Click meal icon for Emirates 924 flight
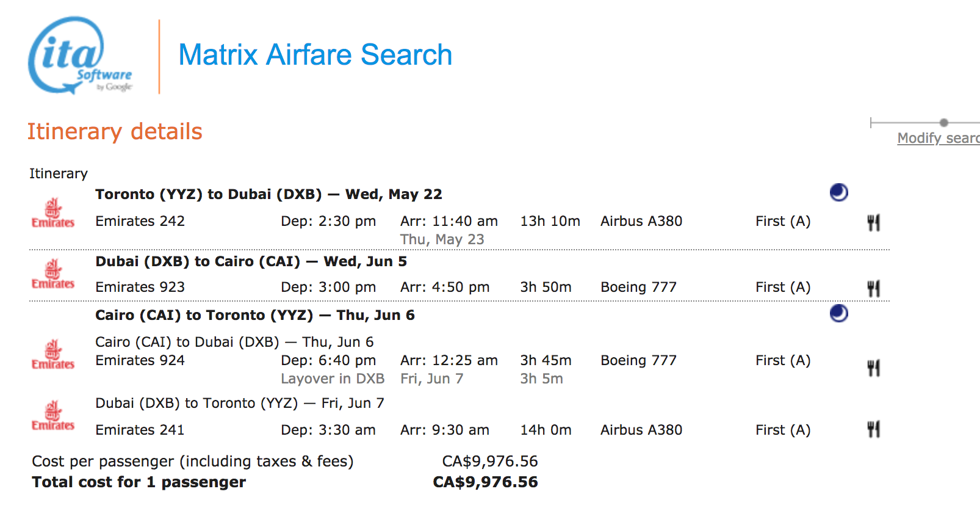This screenshot has height=508, width=980. (x=873, y=368)
